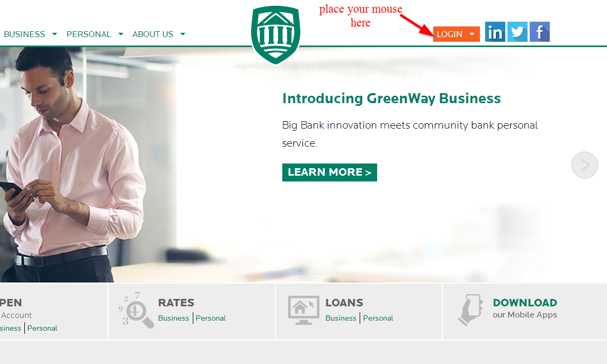Expand the ABOUT US menu arrow

(x=183, y=34)
